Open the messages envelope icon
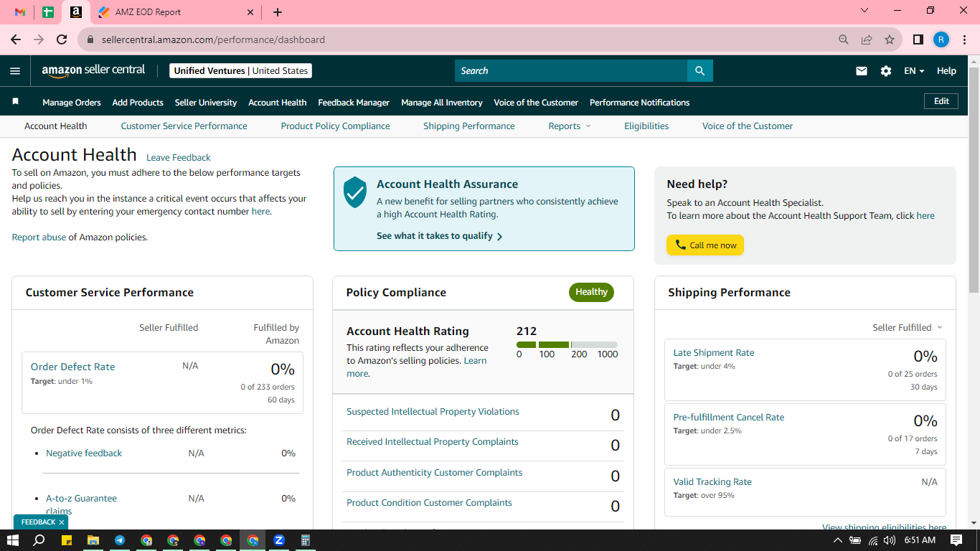This screenshot has width=980, height=551. click(x=862, y=71)
